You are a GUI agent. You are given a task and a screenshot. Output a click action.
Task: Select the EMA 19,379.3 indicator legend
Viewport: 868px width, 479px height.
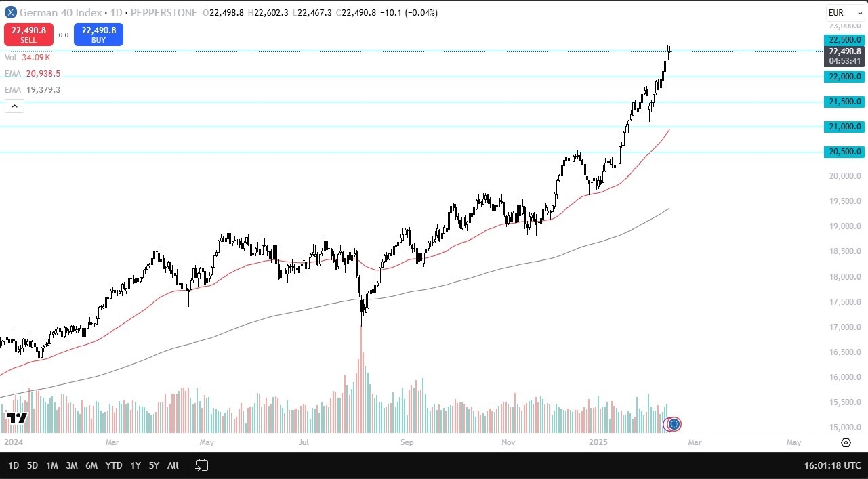33,89
